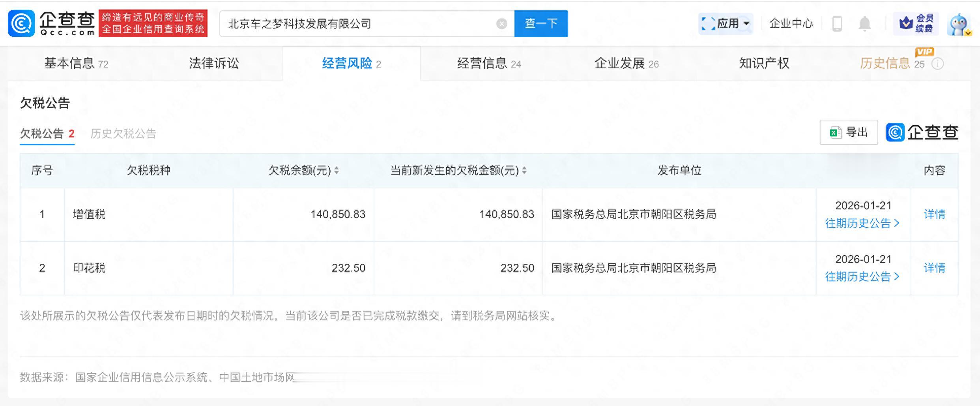Click 增值税 row's 欠税余额 value 140,850.83
The height and width of the screenshot is (406, 980).
[338, 214]
